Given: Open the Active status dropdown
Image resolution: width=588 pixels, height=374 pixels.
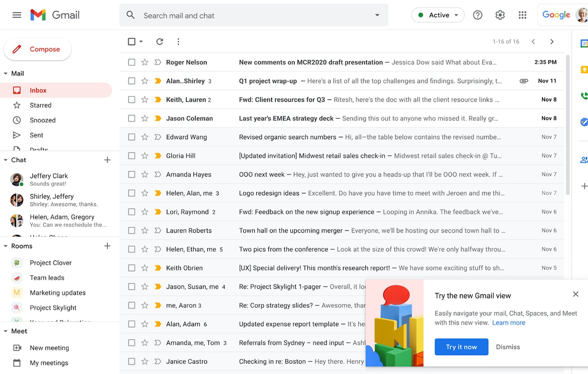Looking at the screenshot, I should 438,15.
